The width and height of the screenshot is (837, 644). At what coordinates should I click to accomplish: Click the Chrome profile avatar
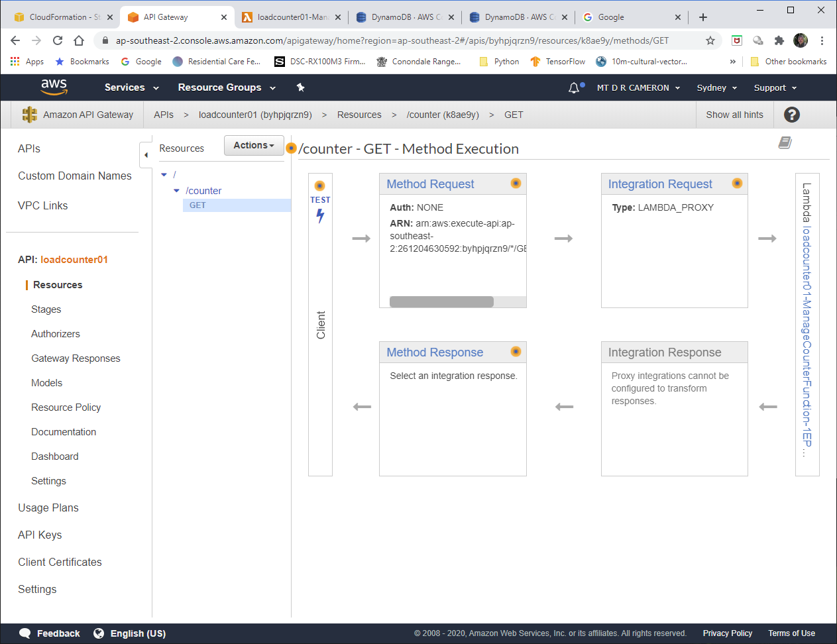[801, 40]
